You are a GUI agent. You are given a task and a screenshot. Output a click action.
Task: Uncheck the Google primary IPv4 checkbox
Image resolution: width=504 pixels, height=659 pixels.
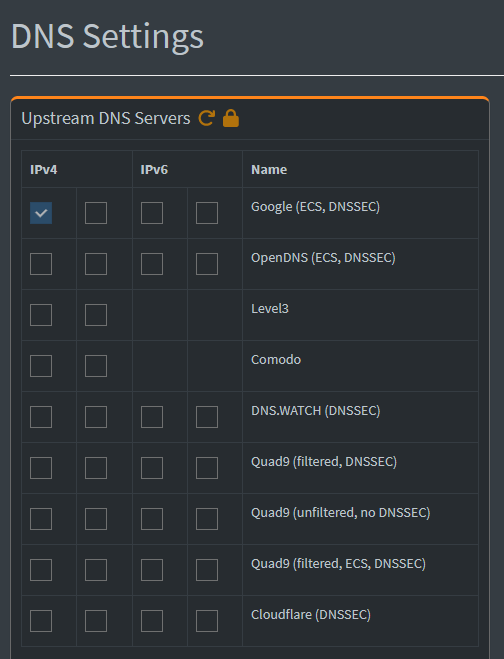coord(41,213)
